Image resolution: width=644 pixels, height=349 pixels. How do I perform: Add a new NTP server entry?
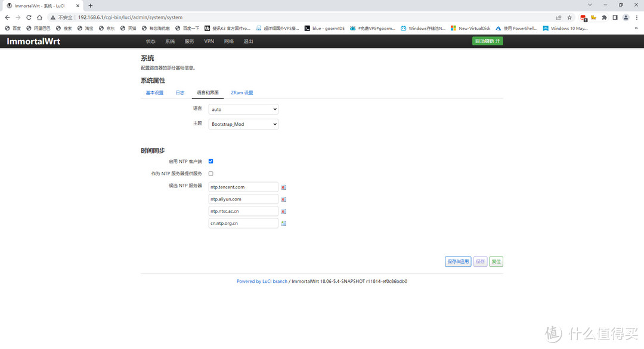pyautogui.click(x=284, y=224)
